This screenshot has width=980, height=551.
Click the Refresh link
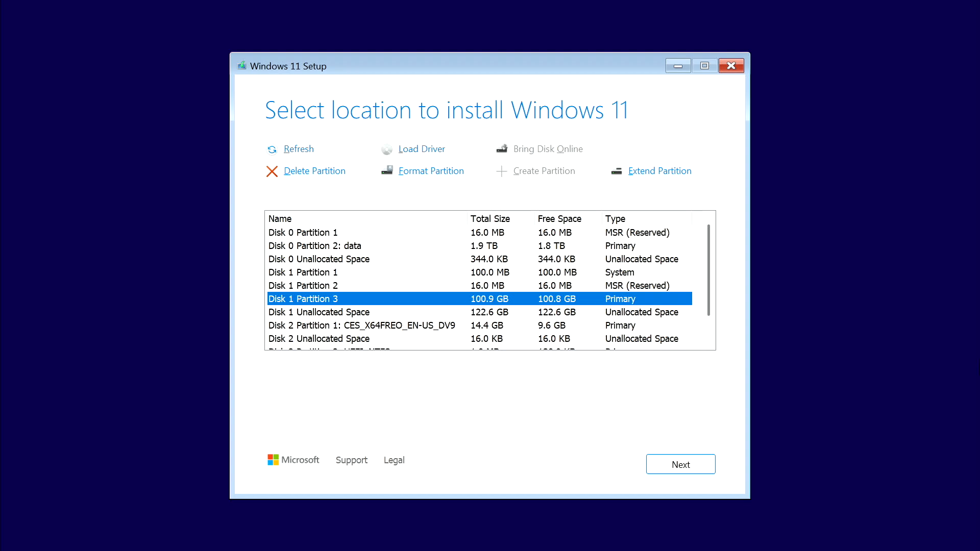299,149
